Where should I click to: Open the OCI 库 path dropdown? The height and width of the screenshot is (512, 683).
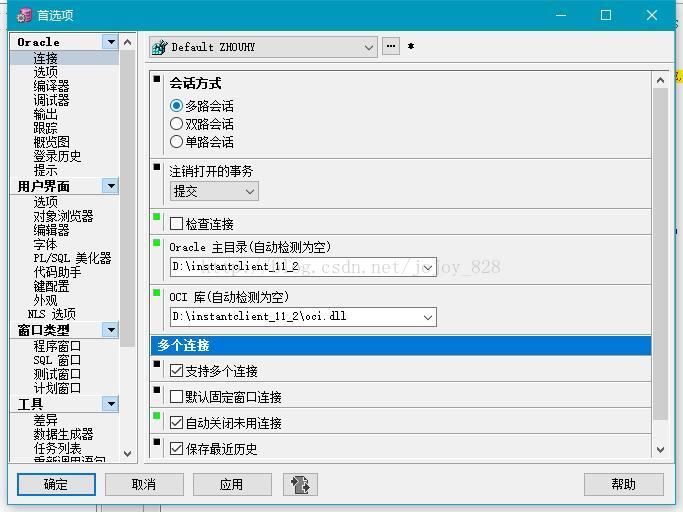[x=428, y=317]
